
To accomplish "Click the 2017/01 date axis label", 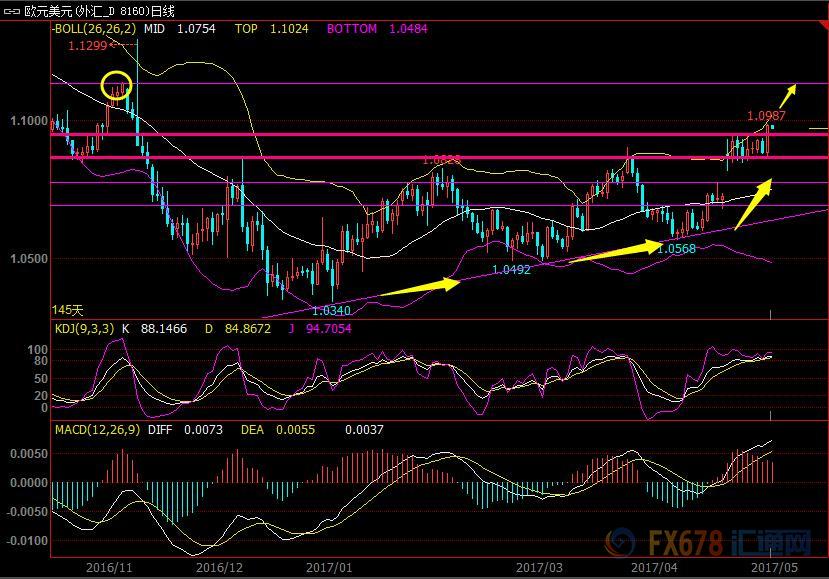I will (329, 568).
